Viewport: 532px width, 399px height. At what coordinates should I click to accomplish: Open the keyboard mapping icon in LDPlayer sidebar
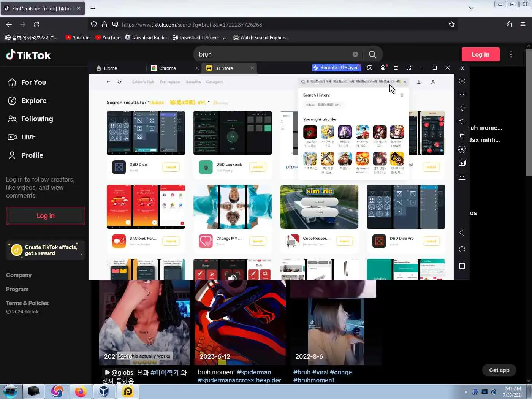point(462,94)
